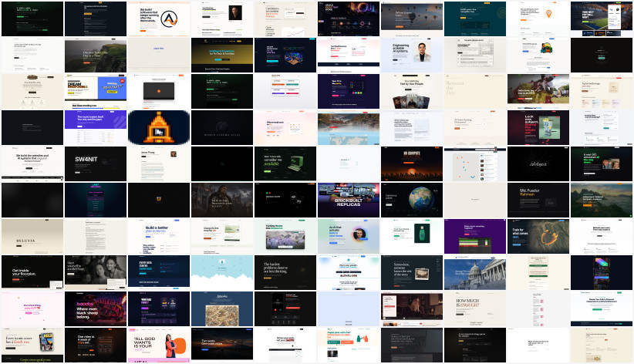
Task: Select the 'We build the websites' white thumbnail
Action: [x=32, y=164]
